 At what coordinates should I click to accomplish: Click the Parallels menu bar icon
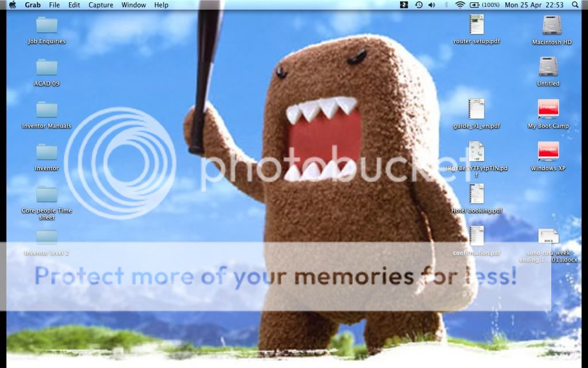404,5
